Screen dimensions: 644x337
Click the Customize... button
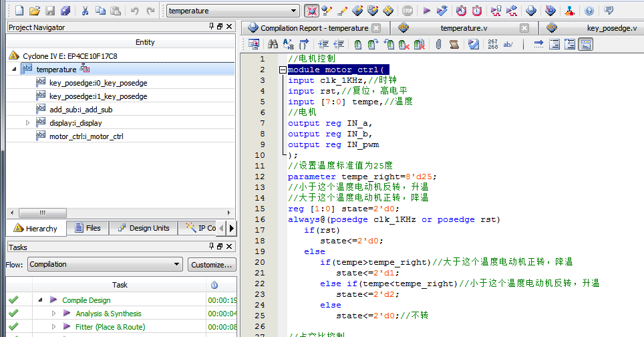[212, 265]
